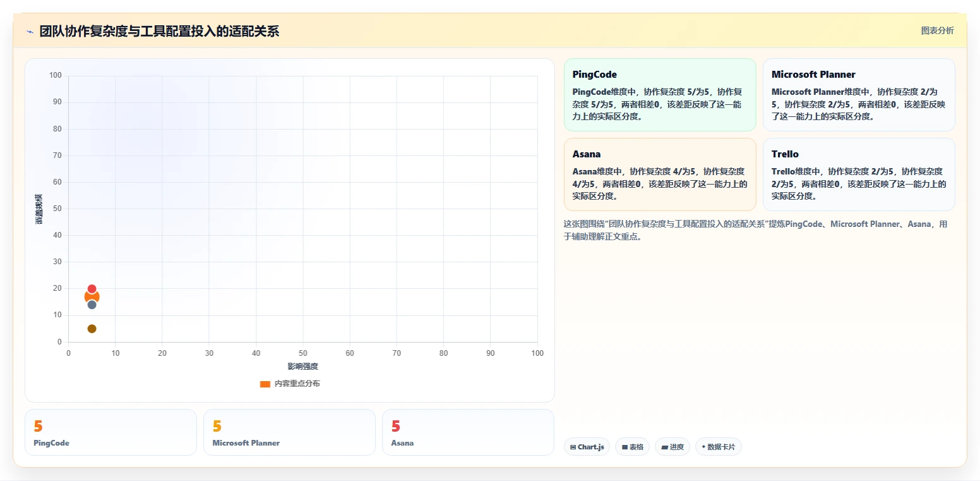The image size is (980, 481).
Task: Click the 图表分析 label in header
Action: coord(937,30)
